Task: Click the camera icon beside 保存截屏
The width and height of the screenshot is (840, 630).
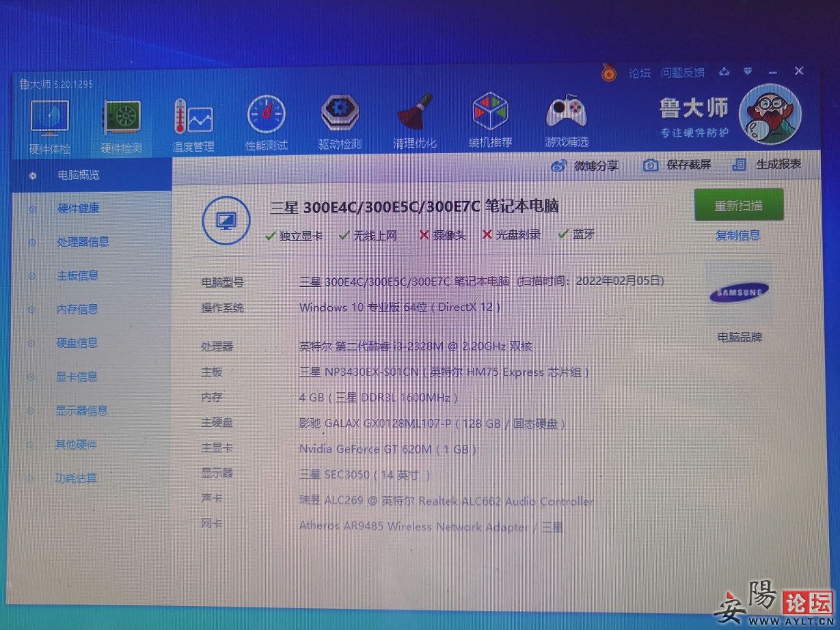Action: [x=651, y=165]
